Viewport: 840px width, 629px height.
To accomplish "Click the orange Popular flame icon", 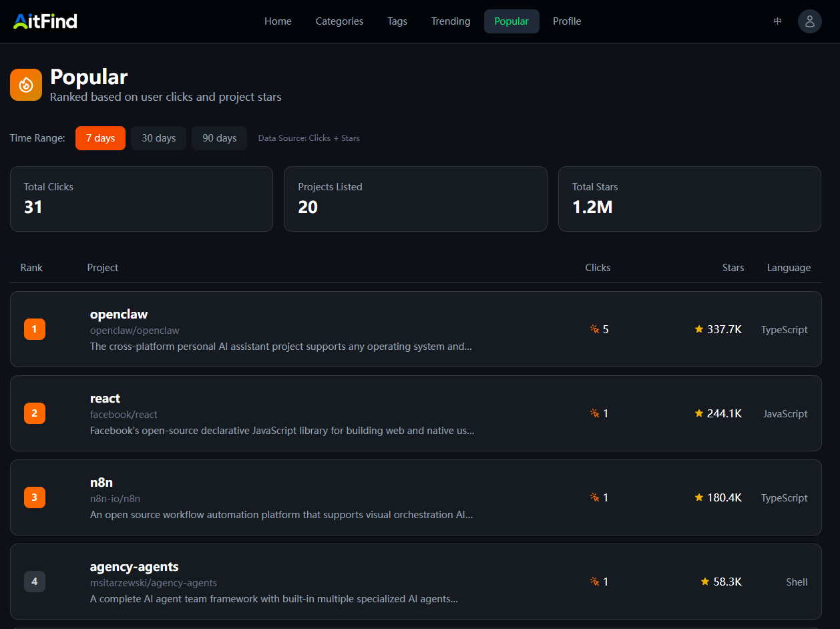I will (26, 85).
